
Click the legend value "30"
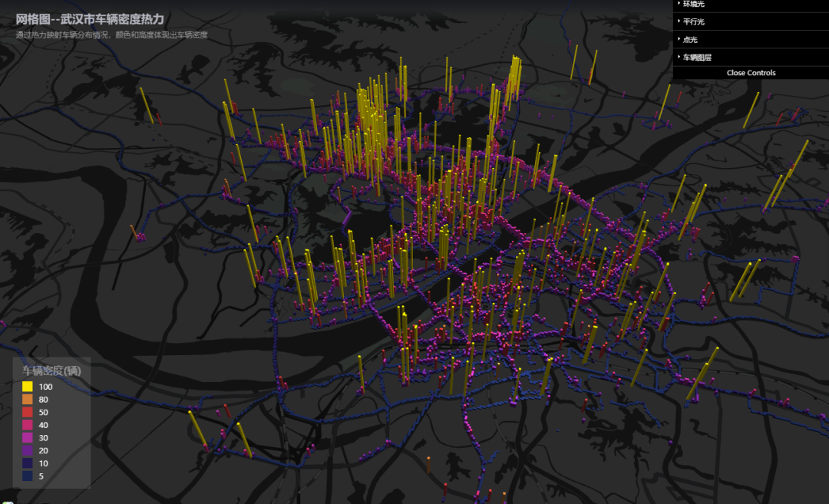click(43, 437)
